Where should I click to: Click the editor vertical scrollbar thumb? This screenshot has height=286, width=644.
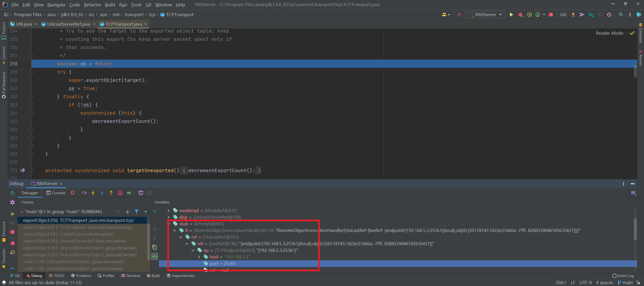click(635, 71)
